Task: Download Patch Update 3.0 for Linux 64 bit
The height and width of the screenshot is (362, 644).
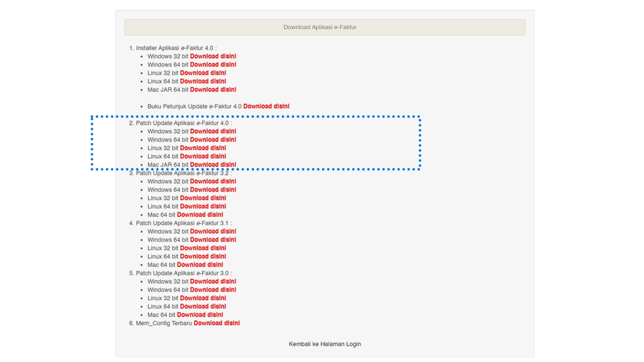Action: pyautogui.click(x=203, y=306)
